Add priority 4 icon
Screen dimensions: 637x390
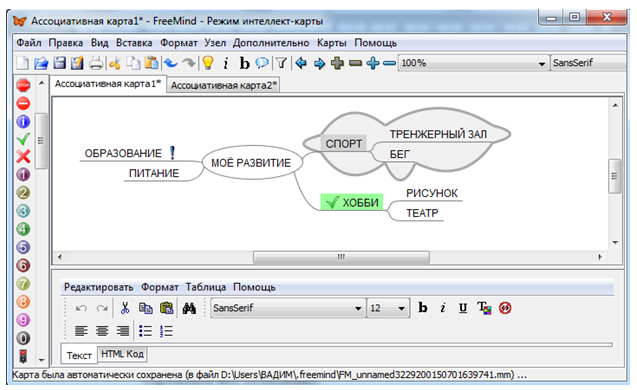(23, 229)
